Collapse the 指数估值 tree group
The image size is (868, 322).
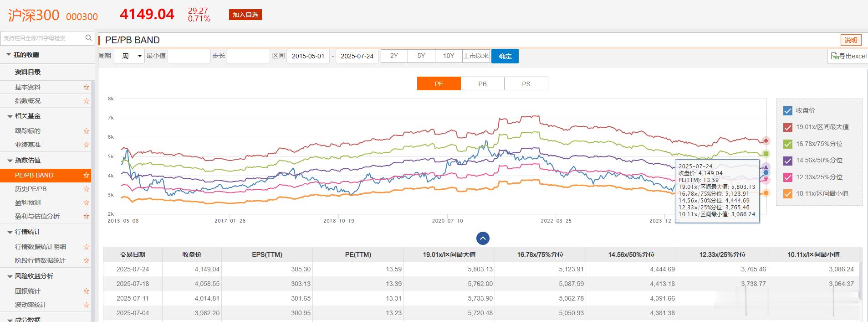[10, 161]
